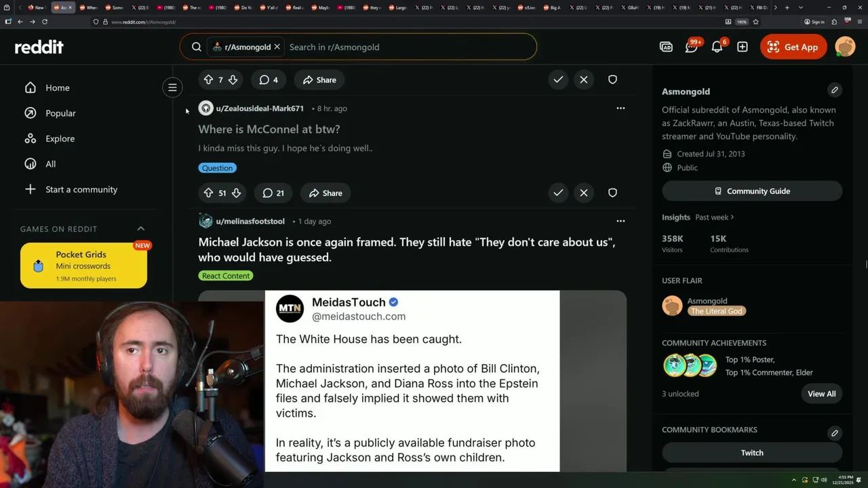The image size is (868, 488).
Task: Click Start a community
Action: coord(81,189)
